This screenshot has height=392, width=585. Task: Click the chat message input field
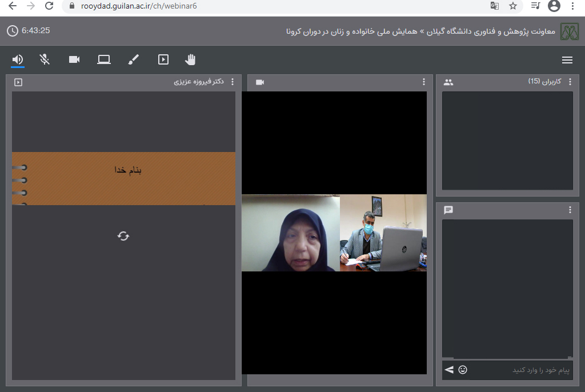click(520, 370)
